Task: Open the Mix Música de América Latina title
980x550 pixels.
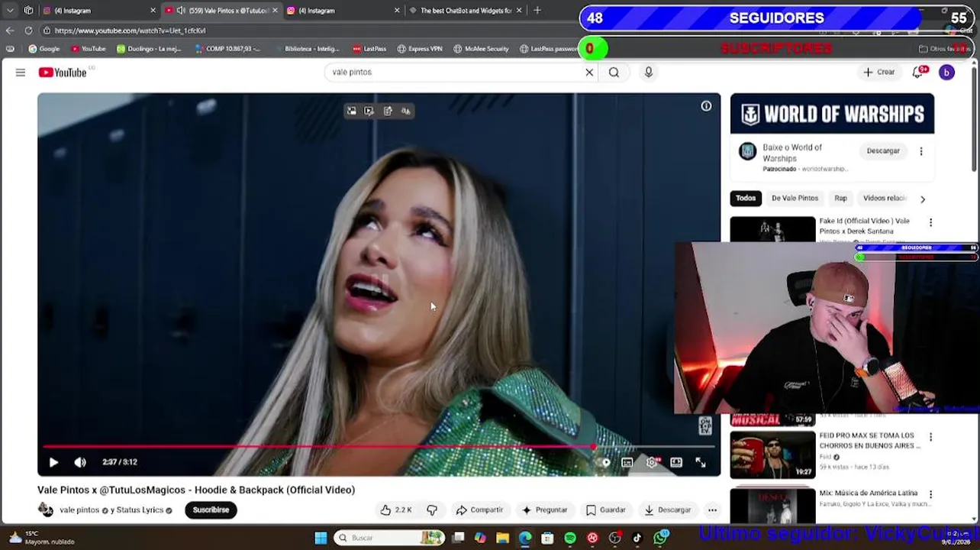Action: pyautogui.click(x=869, y=493)
